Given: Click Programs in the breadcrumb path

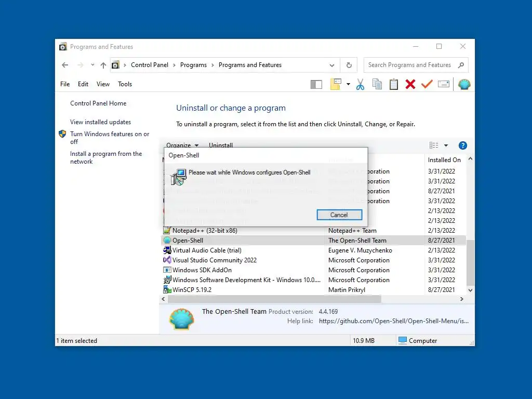Looking at the screenshot, I should 193,65.
